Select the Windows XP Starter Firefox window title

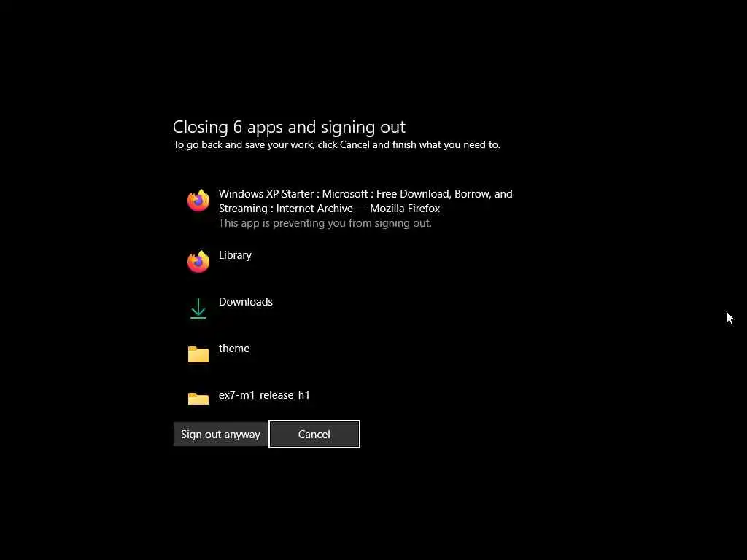[365, 201]
